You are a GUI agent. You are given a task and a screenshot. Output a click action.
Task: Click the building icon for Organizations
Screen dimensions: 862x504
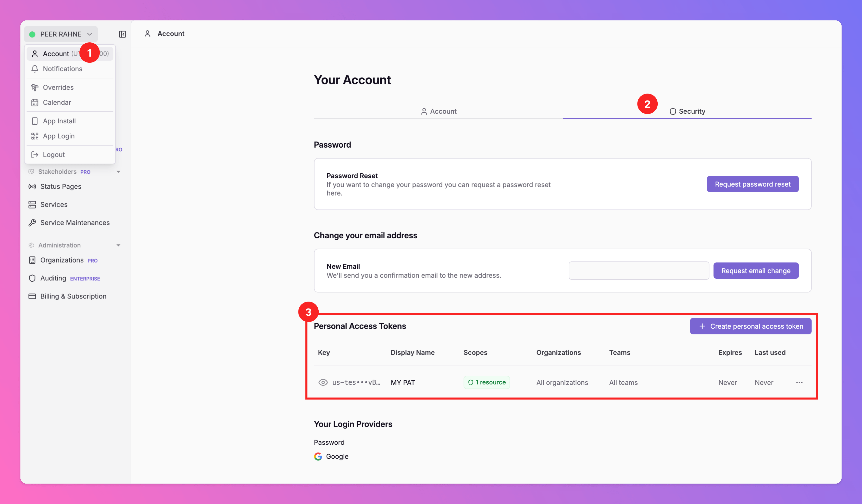pyautogui.click(x=32, y=260)
